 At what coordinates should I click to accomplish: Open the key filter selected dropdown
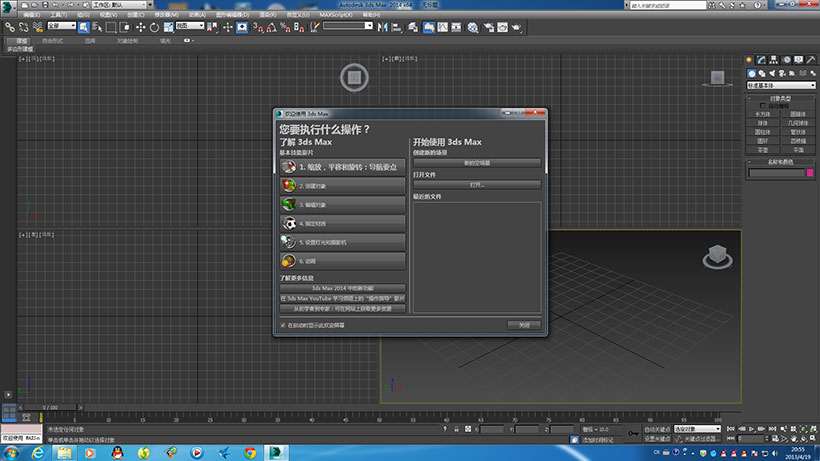pos(697,429)
